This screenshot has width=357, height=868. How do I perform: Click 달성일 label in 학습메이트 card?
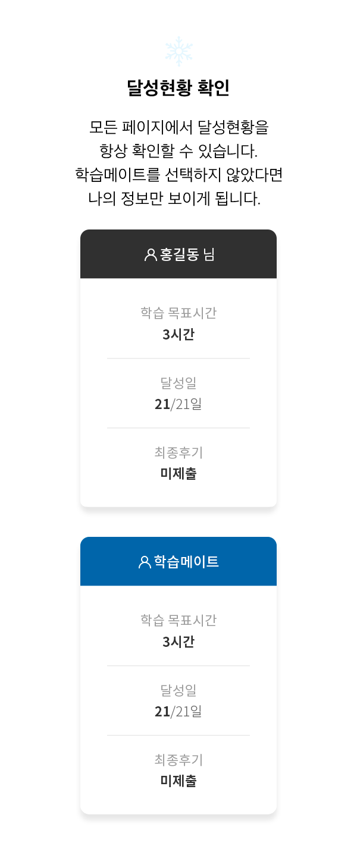(178, 690)
